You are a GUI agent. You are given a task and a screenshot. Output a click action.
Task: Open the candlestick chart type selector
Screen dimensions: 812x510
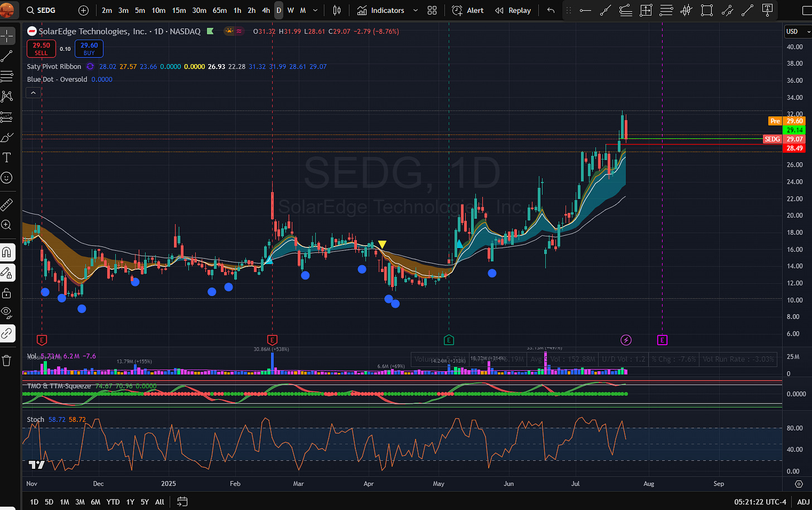337,10
